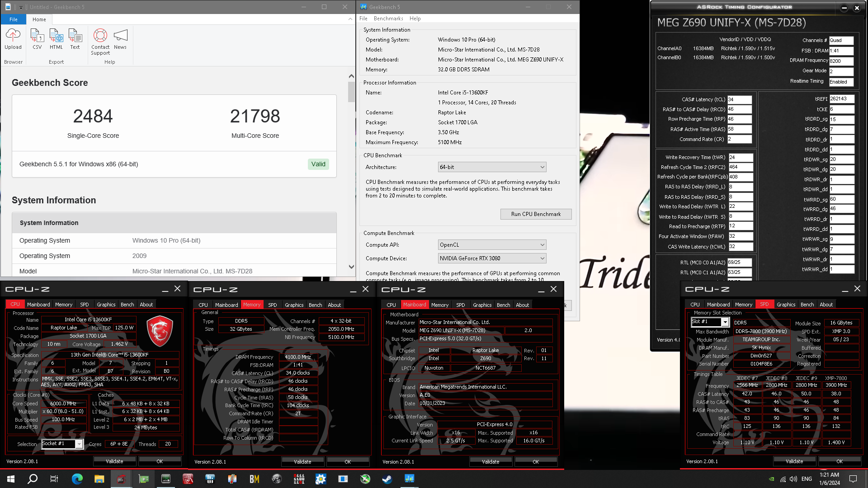Screen dimensions: 868x488
Task: Open the File tab in Geekbench results window
Action: [14, 19]
